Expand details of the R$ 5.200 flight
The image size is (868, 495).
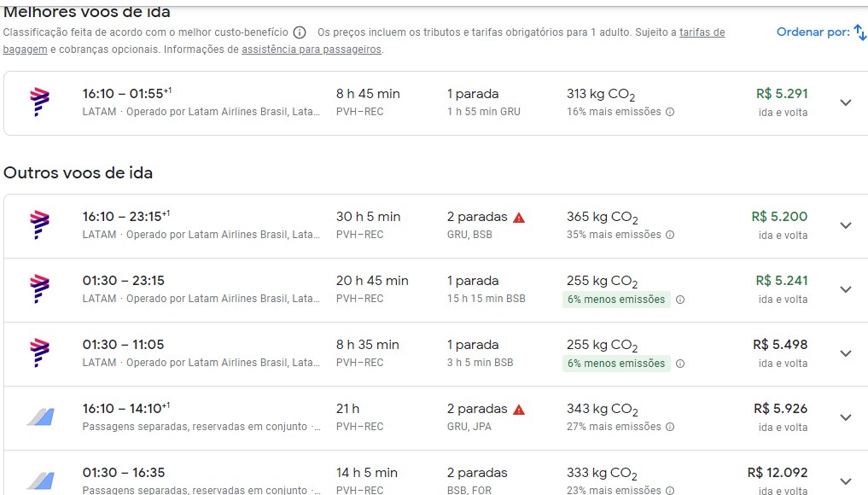845,225
